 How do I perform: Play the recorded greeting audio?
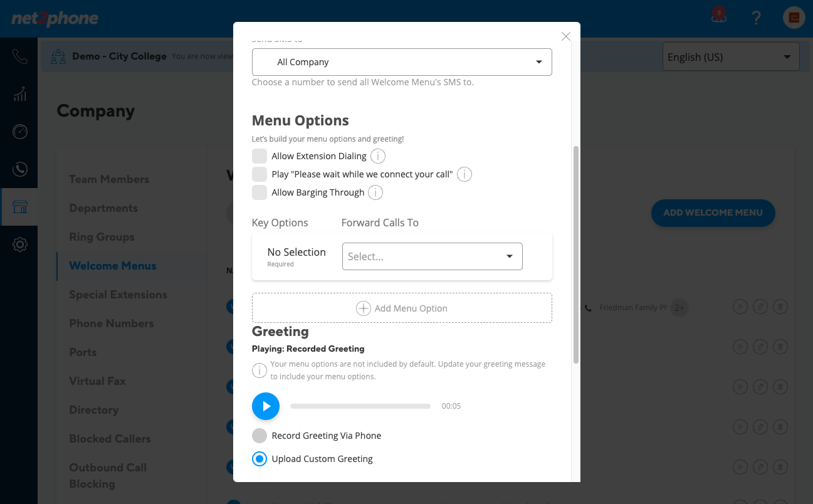point(266,406)
